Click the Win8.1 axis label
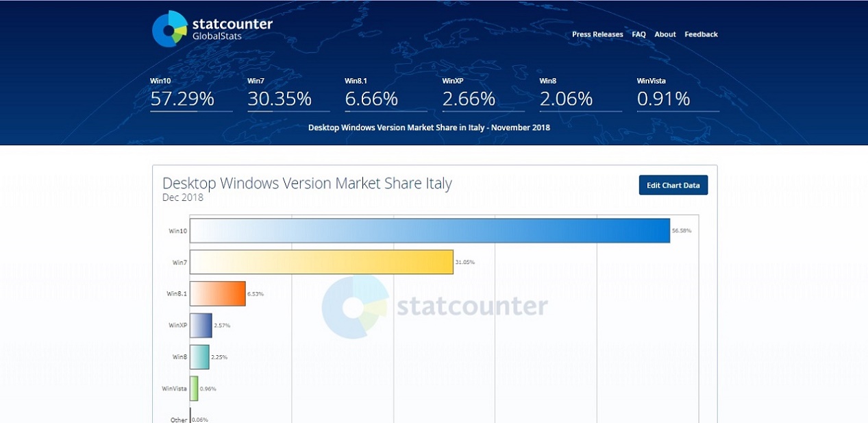 [177, 294]
